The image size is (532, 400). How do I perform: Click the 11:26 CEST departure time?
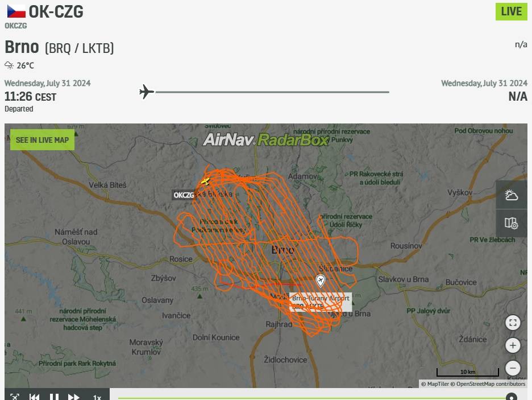point(30,97)
